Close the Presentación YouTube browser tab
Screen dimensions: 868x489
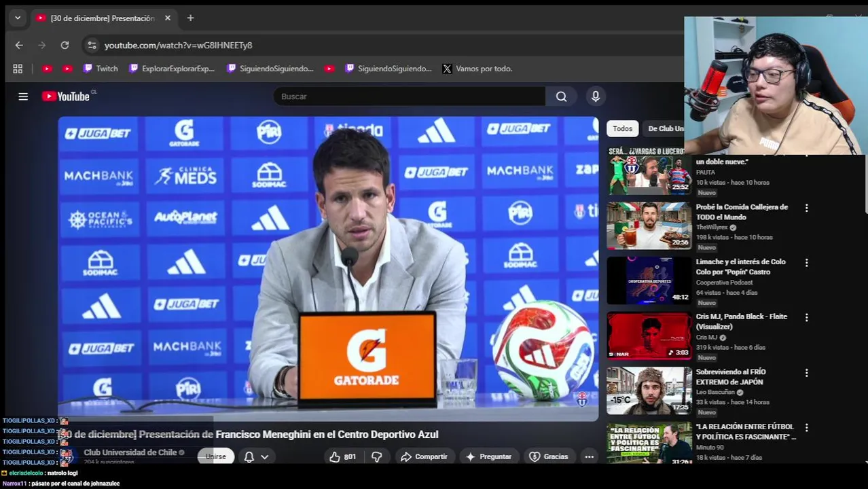pos(168,18)
